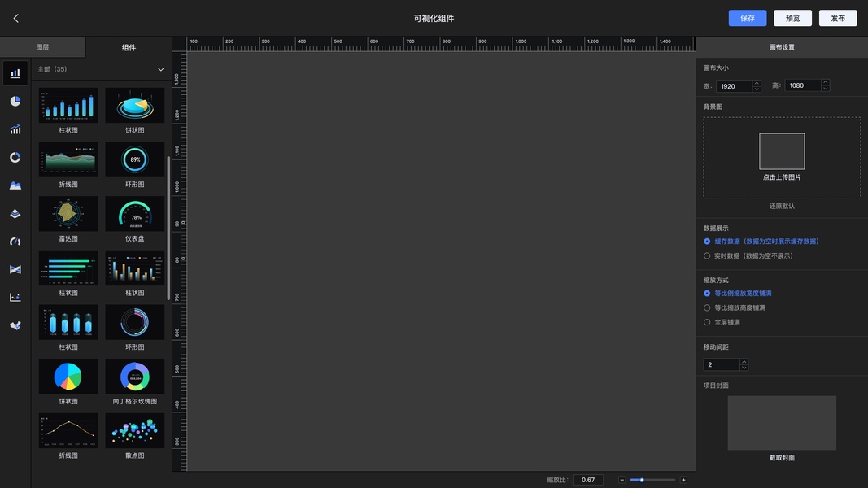Click the 画布设置 panel header
The image size is (868, 488).
coord(782,47)
